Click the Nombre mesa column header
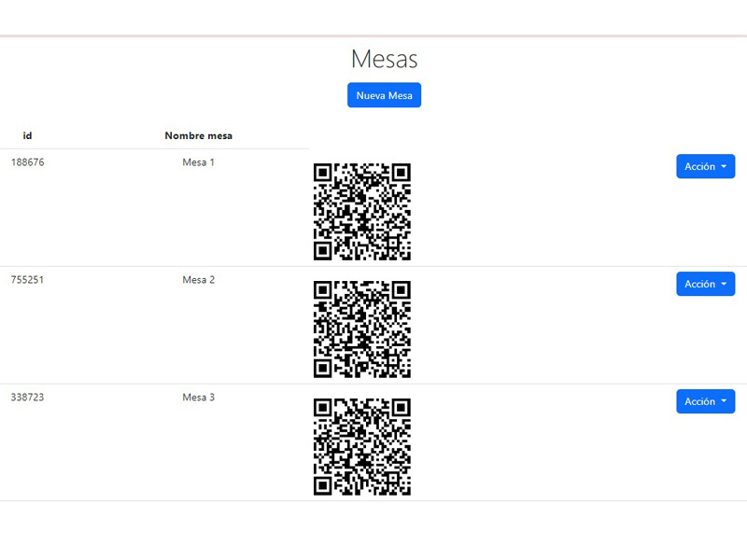 [x=199, y=135]
